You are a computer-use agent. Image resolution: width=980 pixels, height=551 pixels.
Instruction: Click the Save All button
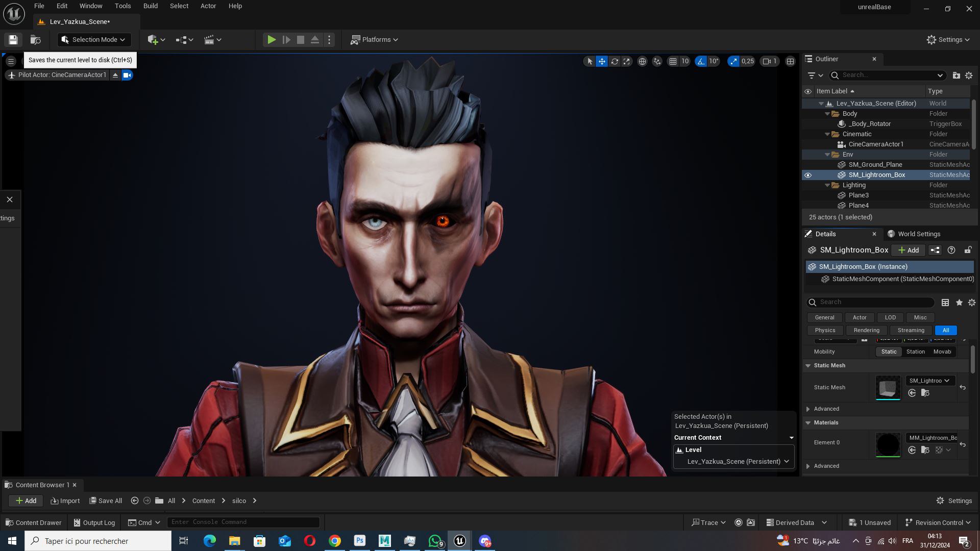pos(106,500)
